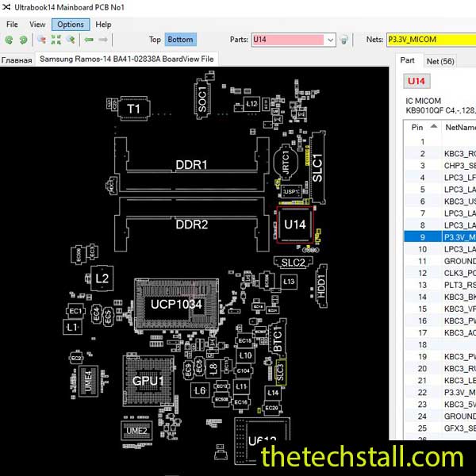Click the L2 inductor component
This screenshot has height=476, width=476.
pos(102,278)
